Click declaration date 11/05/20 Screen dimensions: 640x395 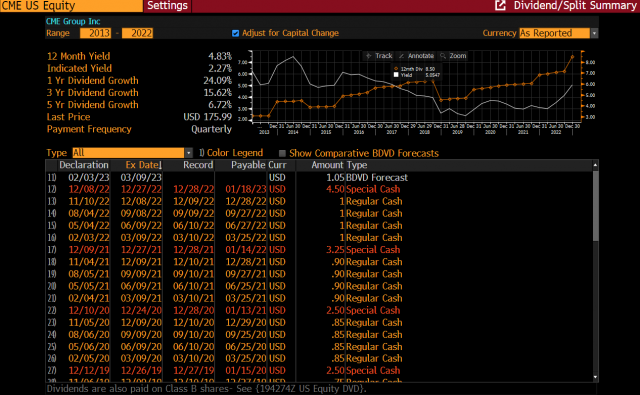pos(89,322)
